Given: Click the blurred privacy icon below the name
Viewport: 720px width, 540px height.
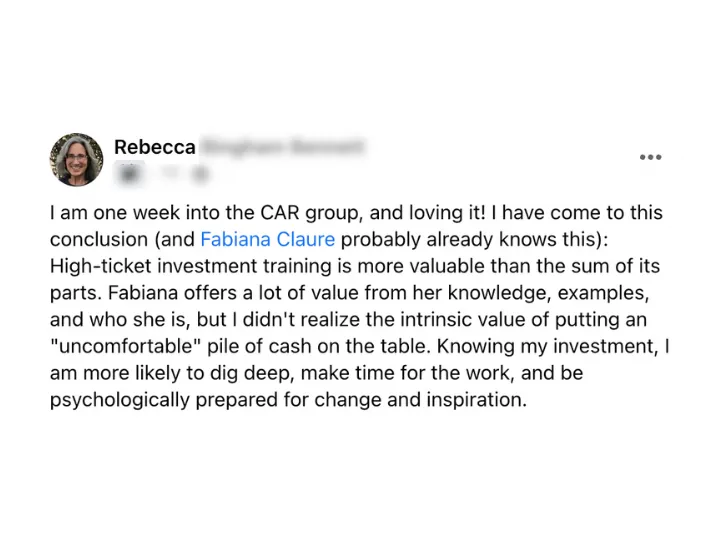Looking at the screenshot, I should (201, 174).
